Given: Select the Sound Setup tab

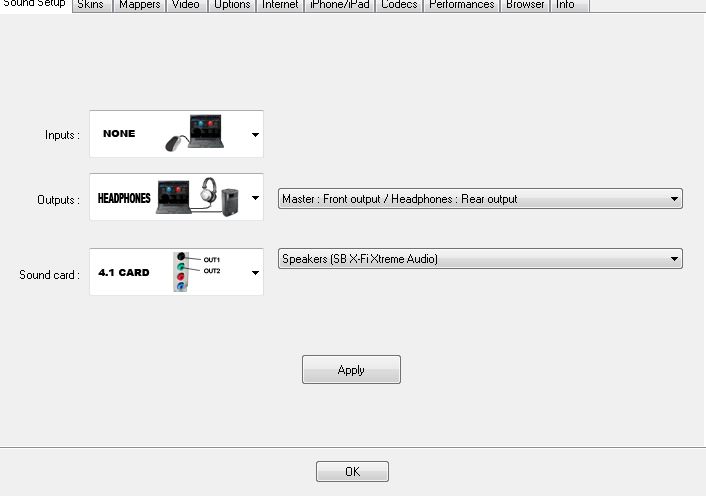Looking at the screenshot, I should (x=35, y=5).
